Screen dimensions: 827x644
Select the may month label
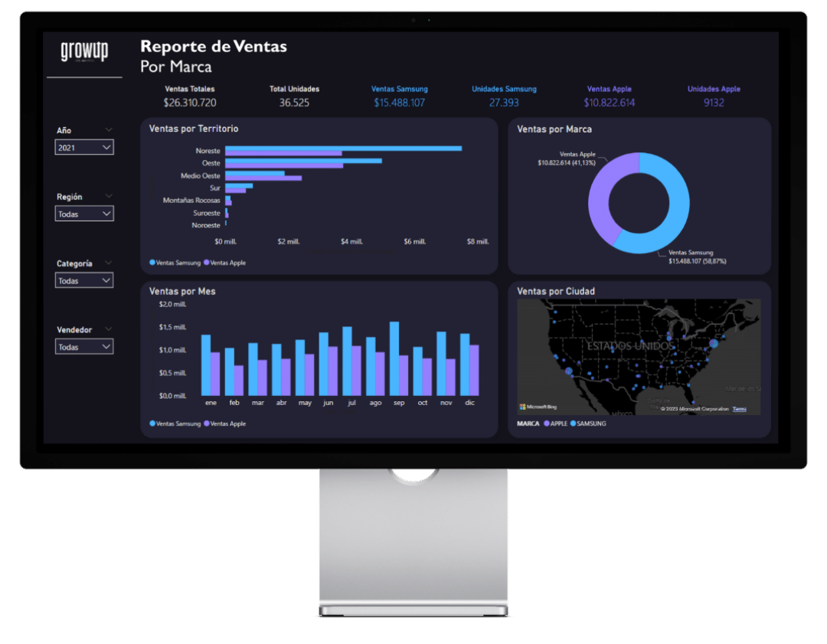(x=305, y=403)
